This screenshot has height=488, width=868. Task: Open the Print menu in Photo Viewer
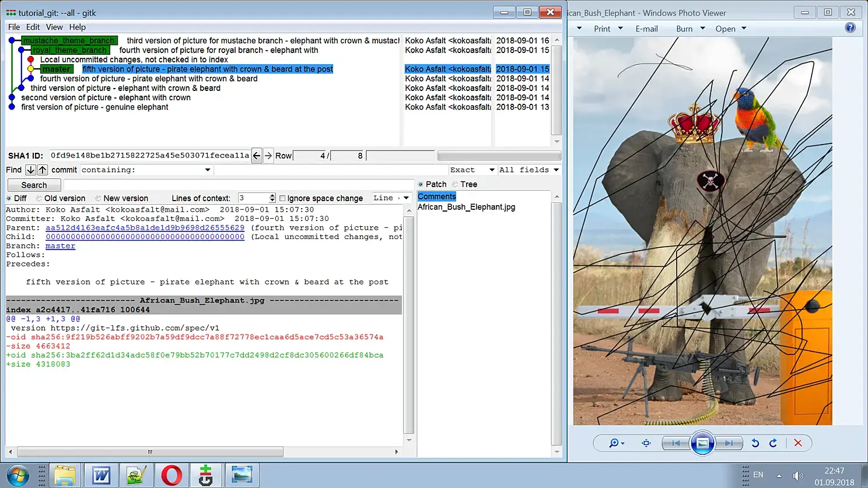point(608,29)
